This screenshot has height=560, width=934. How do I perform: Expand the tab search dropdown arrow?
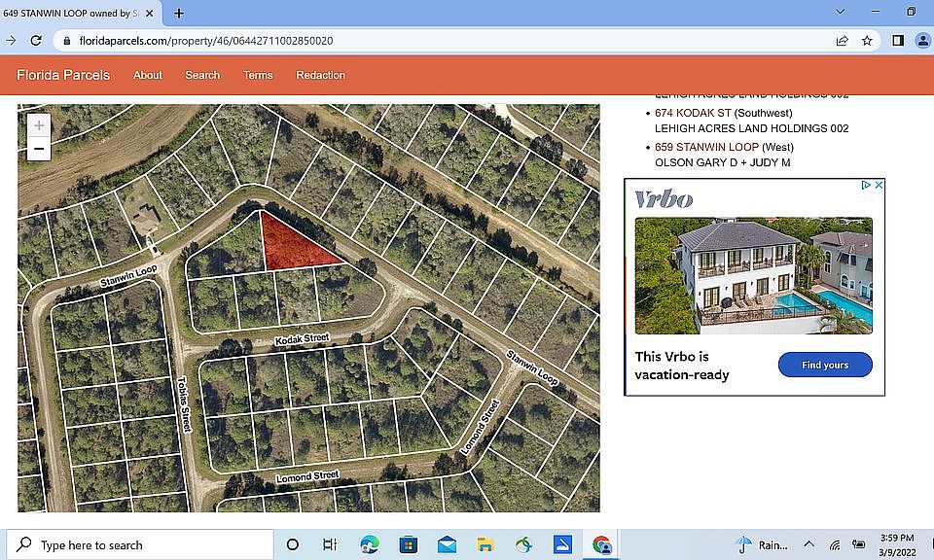coord(841,12)
